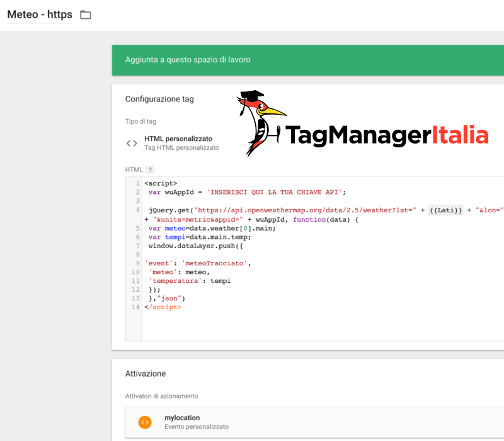
Task: Click the 'Attivatori di azionamento' label
Action: [x=162, y=396]
